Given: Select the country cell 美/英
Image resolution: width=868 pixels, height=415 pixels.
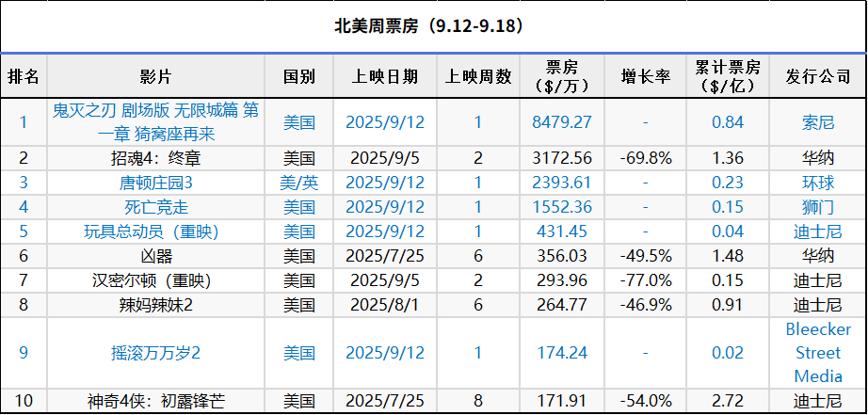Looking at the screenshot, I should pos(299,183).
